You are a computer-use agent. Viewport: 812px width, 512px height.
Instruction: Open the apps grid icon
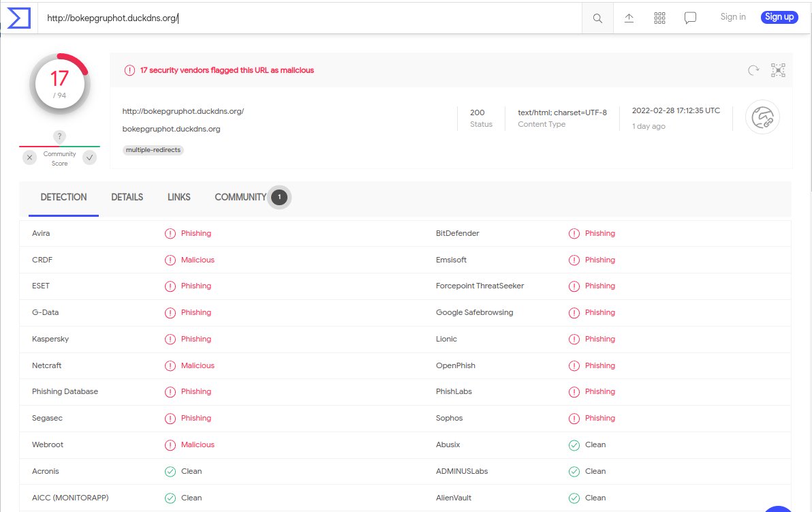click(x=659, y=18)
